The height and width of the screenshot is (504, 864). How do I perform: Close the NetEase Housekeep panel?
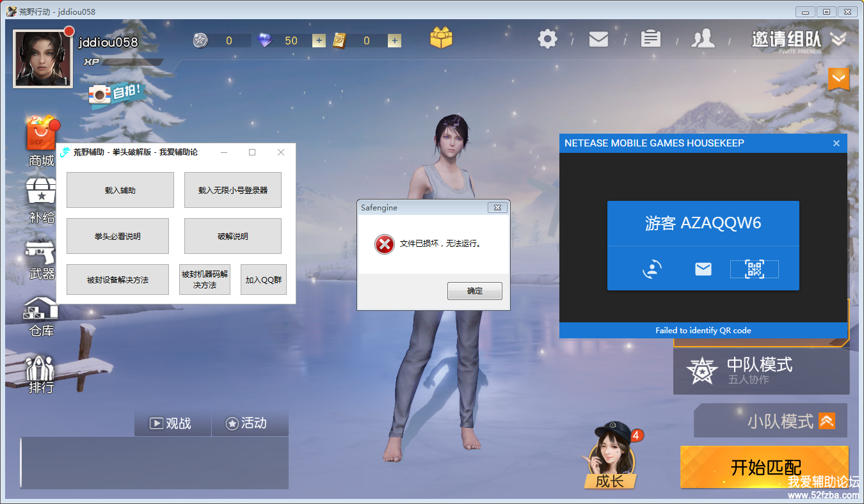click(836, 143)
